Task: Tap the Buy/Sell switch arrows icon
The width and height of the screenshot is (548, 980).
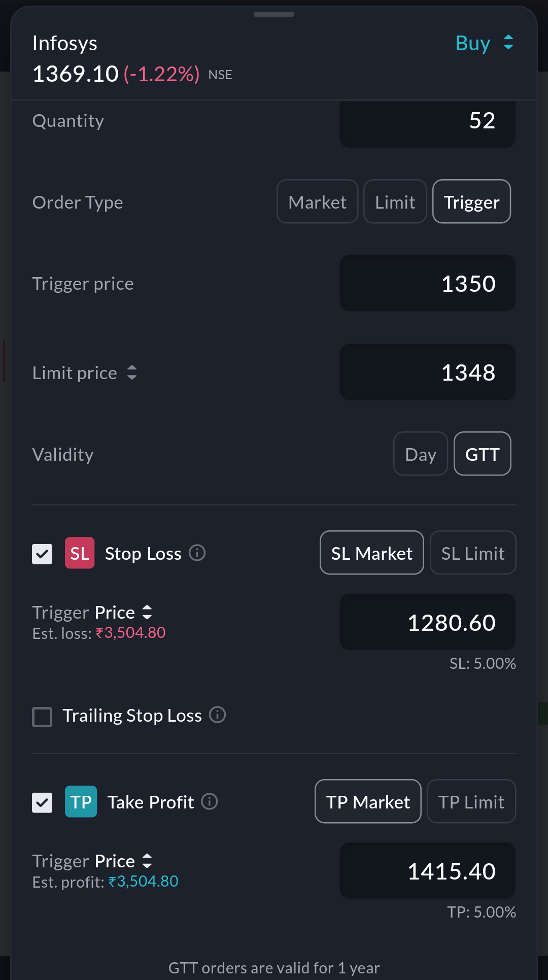Action: (508, 43)
